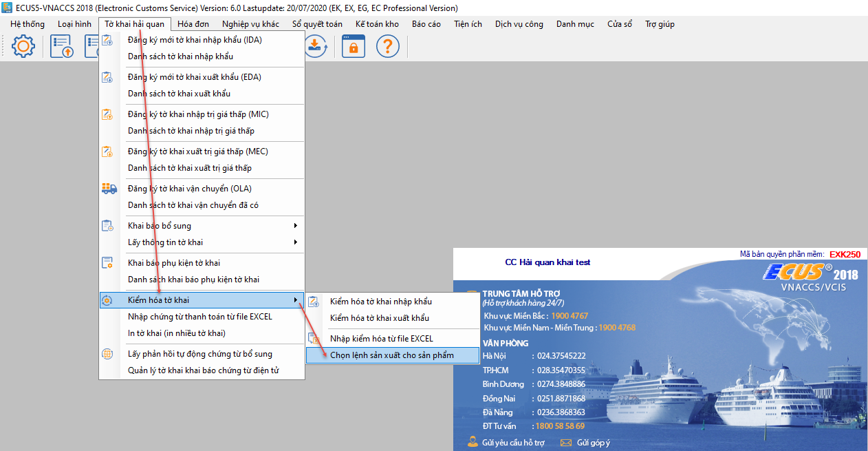Click the download data update toolbar icon

pyautogui.click(x=315, y=46)
